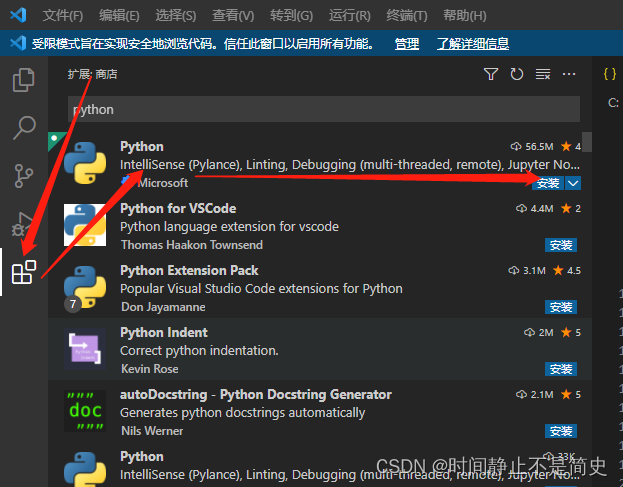Open the 转到(G) menu
The width and height of the screenshot is (623, 487).
tap(291, 15)
